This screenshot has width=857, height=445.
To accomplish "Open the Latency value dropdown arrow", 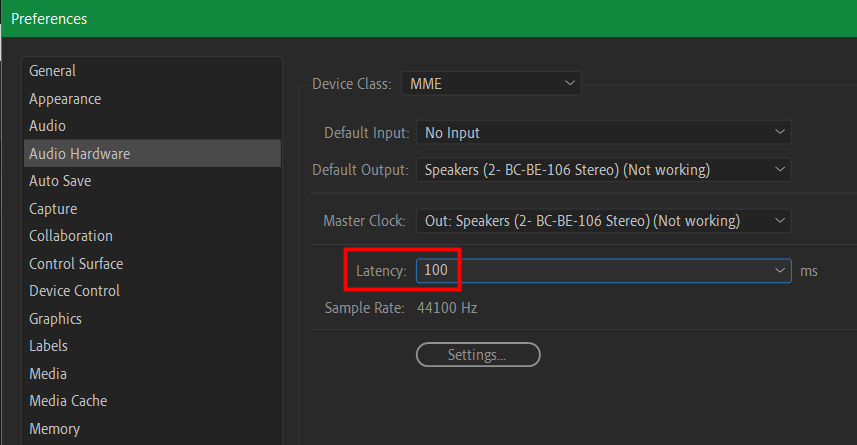I will (x=779, y=271).
